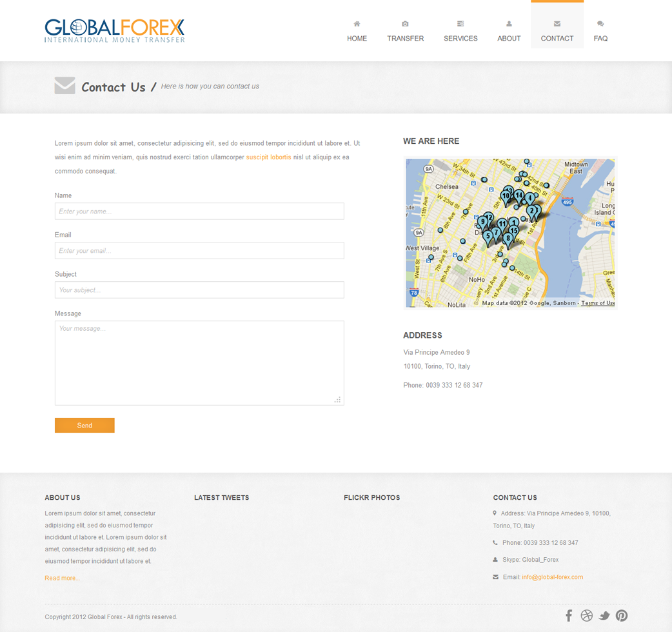The image size is (672, 632).
Task: Click the Global Forex logo
Action: coord(114,31)
